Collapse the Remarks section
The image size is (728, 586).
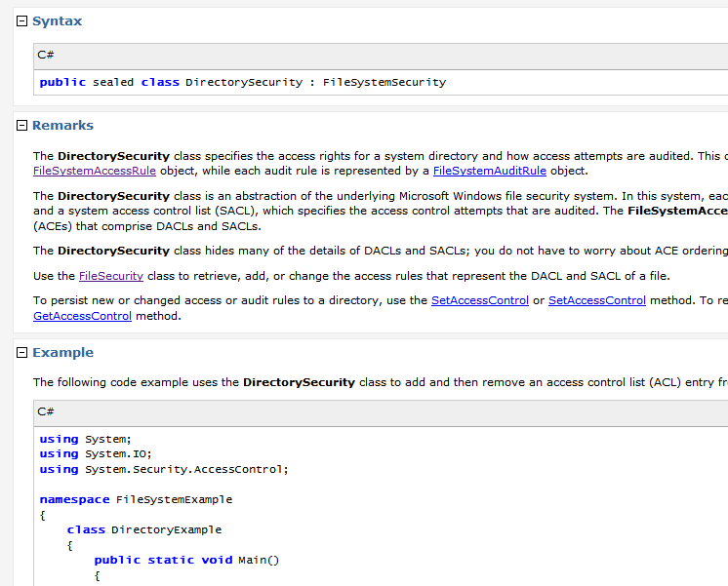pyautogui.click(x=21, y=125)
